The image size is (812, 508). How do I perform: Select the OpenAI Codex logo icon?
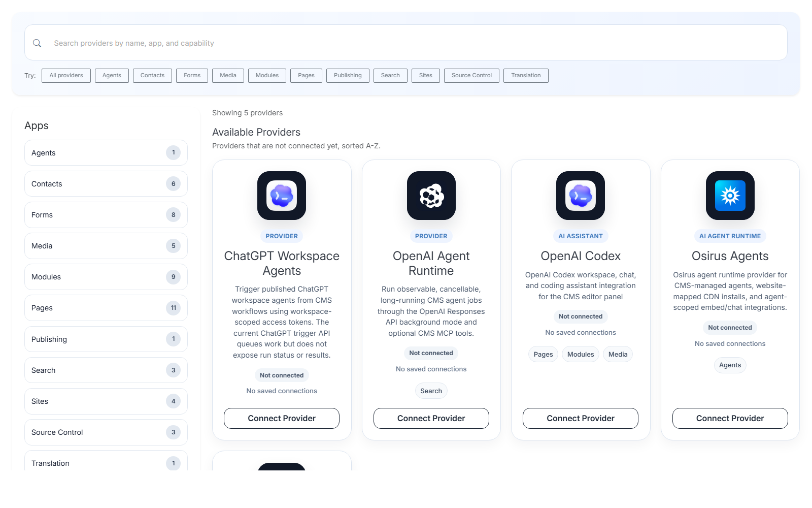coord(581,196)
